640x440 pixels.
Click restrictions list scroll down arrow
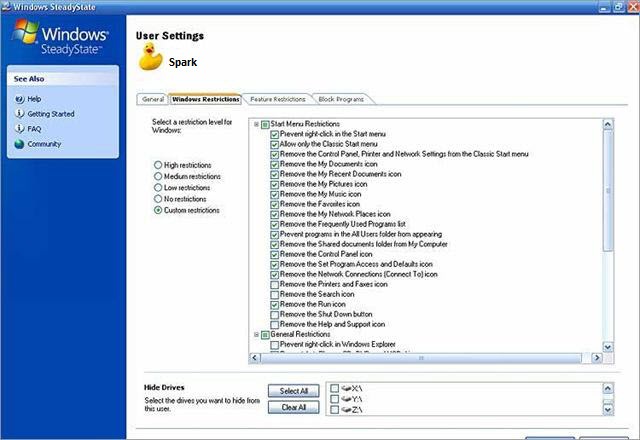[608, 347]
